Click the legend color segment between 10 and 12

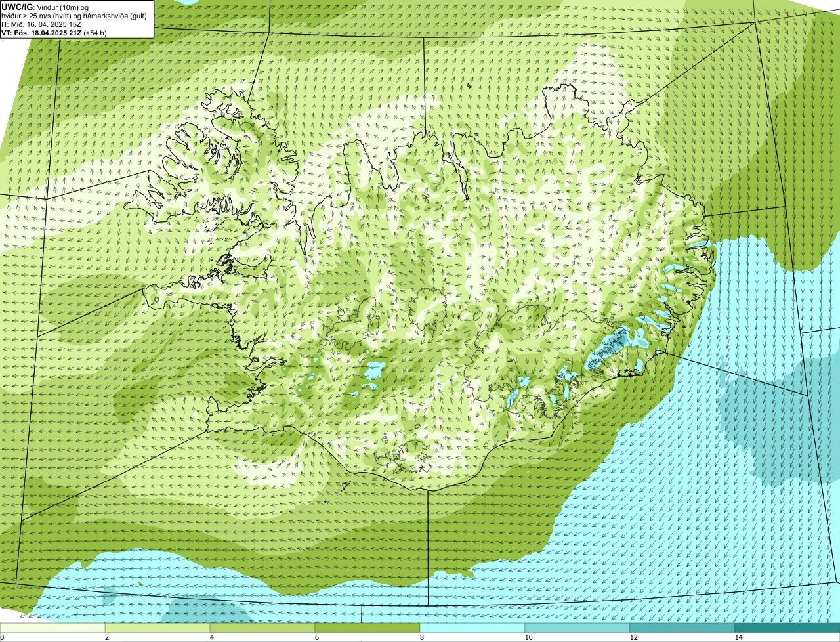(577, 628)
